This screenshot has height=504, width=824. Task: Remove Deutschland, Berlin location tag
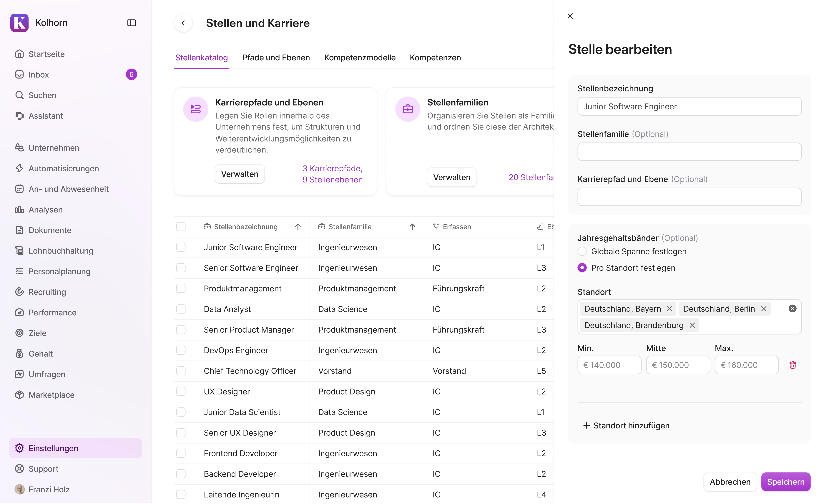pos(764,308)
